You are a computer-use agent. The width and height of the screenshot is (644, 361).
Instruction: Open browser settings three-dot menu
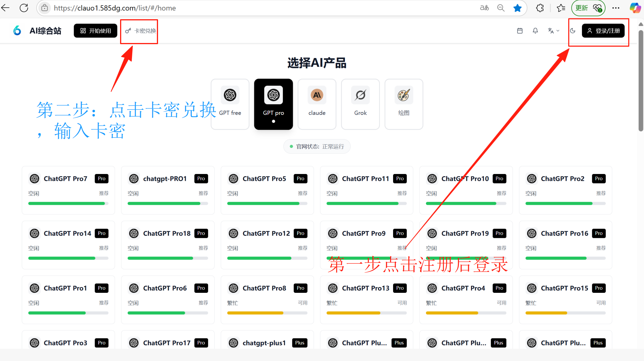click(616, 8)
